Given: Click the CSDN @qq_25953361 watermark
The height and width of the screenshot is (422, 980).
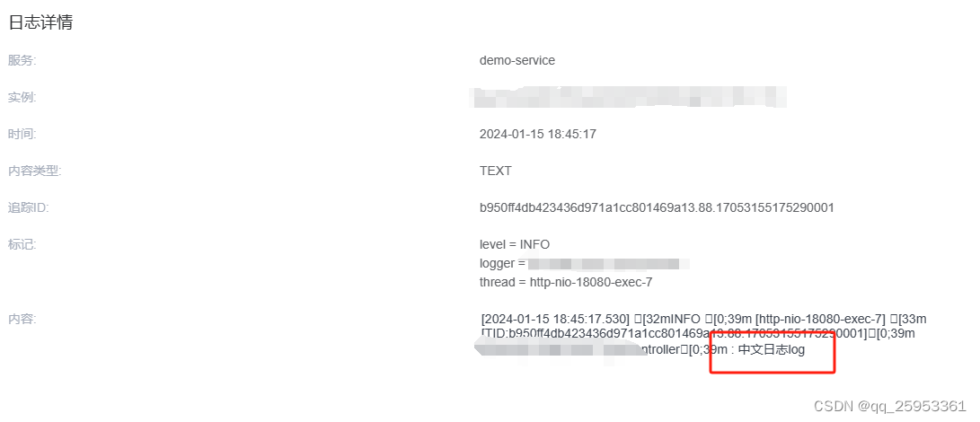Looking at the screenshot, I should [x=890, y=406].
